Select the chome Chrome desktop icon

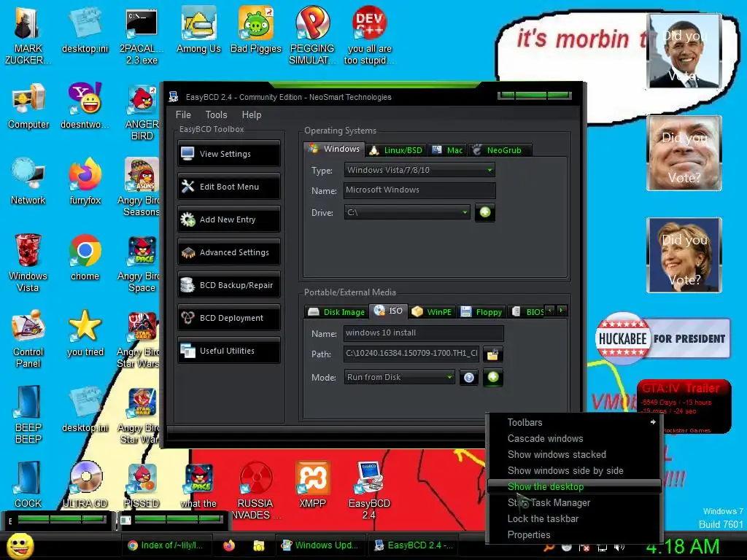click(x=85, y=258)
